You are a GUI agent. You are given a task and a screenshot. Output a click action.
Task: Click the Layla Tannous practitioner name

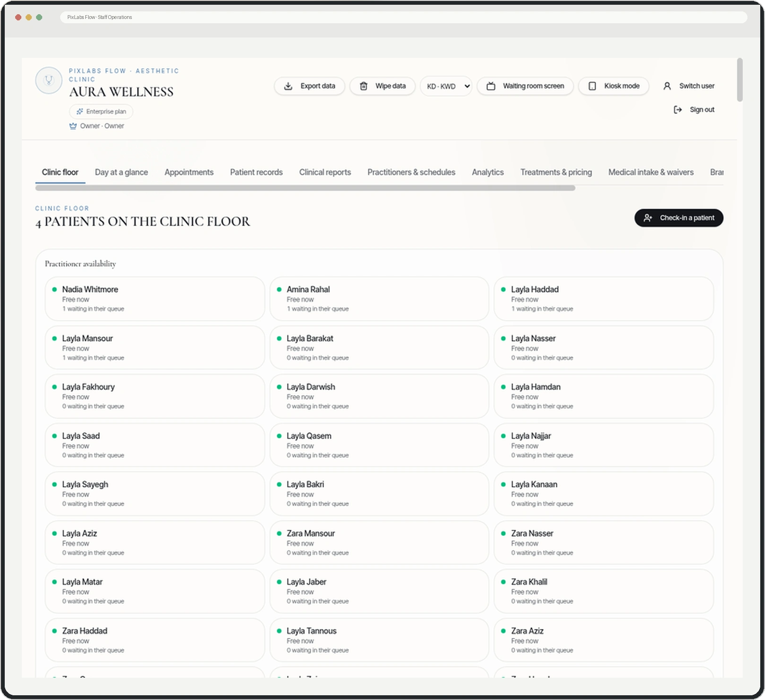311,631
